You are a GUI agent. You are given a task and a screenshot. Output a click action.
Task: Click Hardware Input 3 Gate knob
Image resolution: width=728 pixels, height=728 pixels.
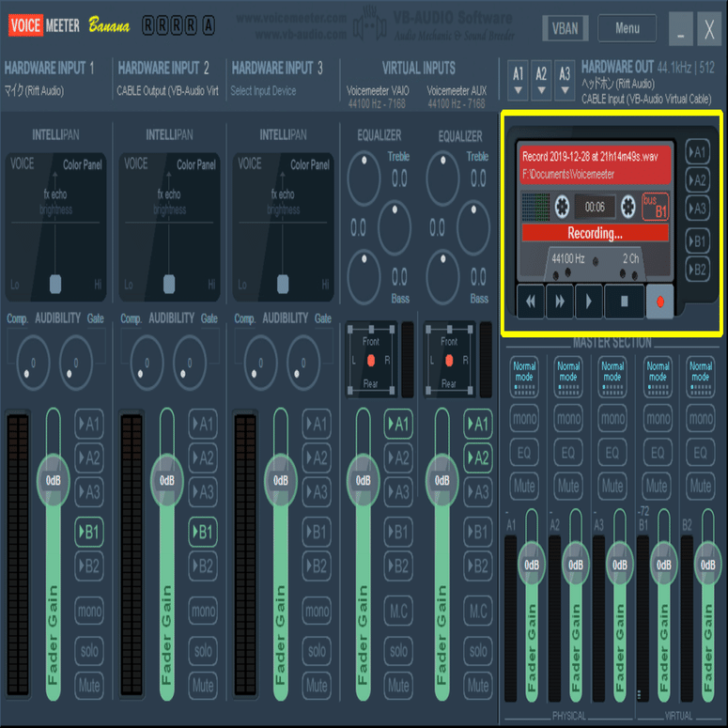tap(302, 363)
